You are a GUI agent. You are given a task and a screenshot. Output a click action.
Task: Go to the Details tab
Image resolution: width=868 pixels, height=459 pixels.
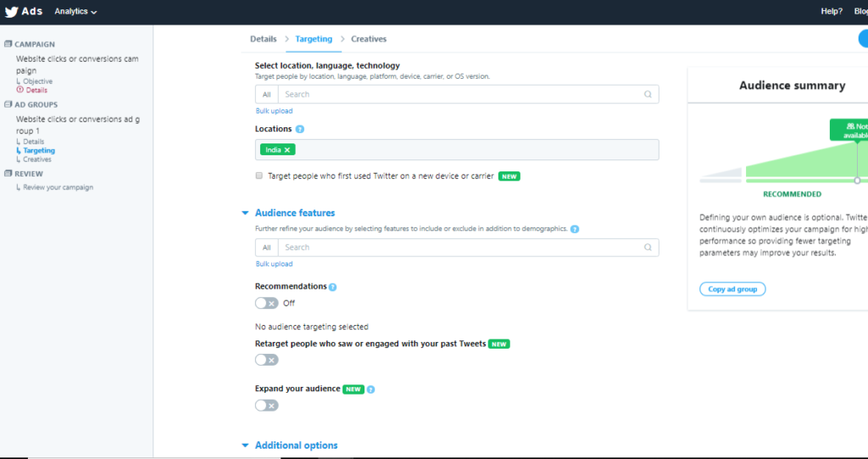pyautogui.click(x=264, y=39)
